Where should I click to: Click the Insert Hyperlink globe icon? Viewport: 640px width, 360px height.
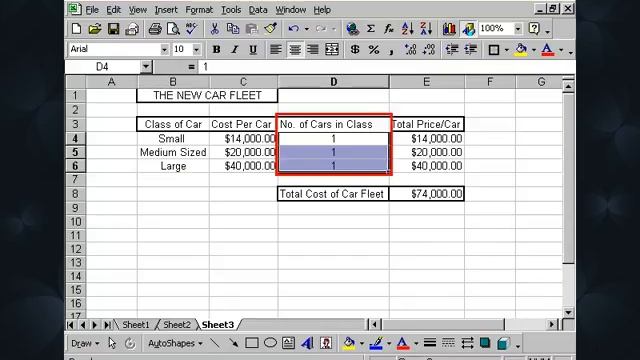[x=352, y=29]
